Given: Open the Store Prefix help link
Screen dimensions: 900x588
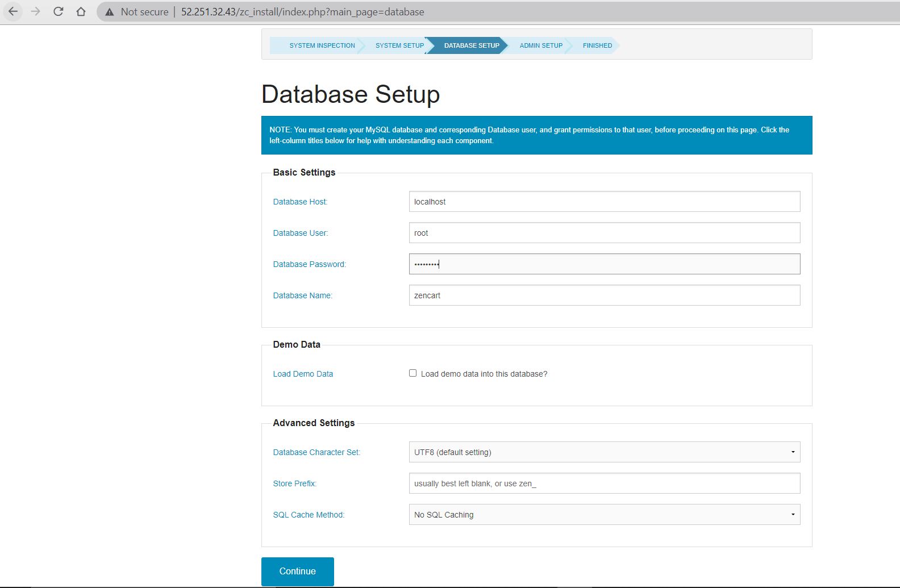Looking at the screenshot, I should pyautogui.click(x=294, y=483).
